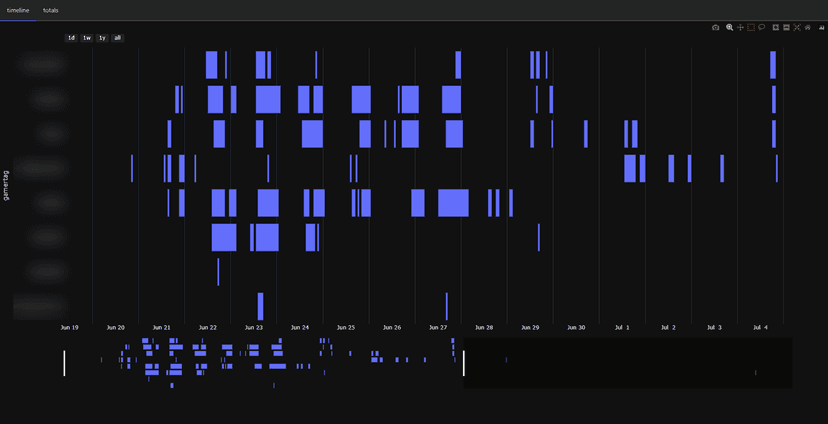Click the top-row bar near Jul 4
Viewport: 828px width, 424px height.
773,65
